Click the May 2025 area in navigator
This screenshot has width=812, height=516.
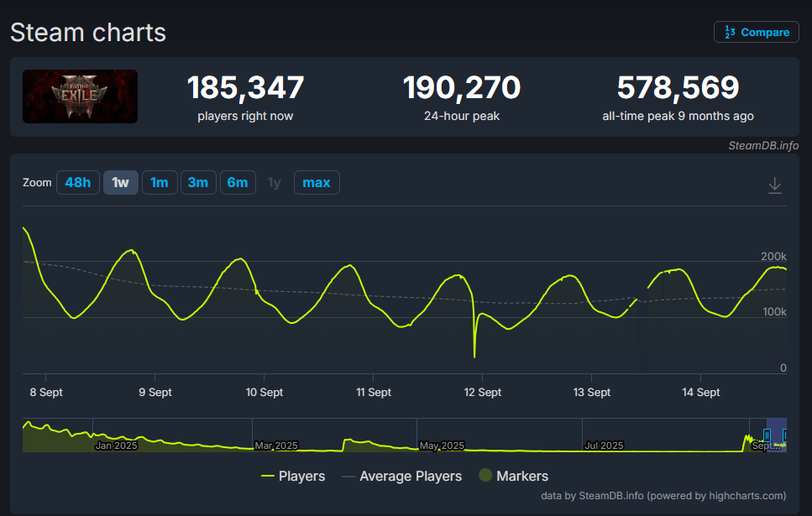click(442, 446)
